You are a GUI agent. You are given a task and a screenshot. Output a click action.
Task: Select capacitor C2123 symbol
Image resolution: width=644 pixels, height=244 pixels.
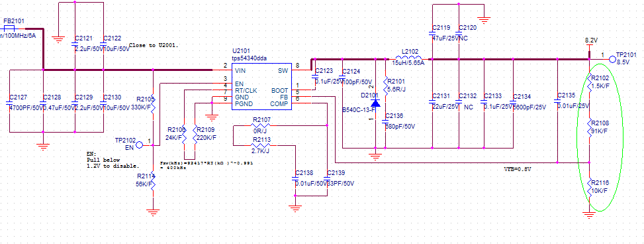coord(316,76)
